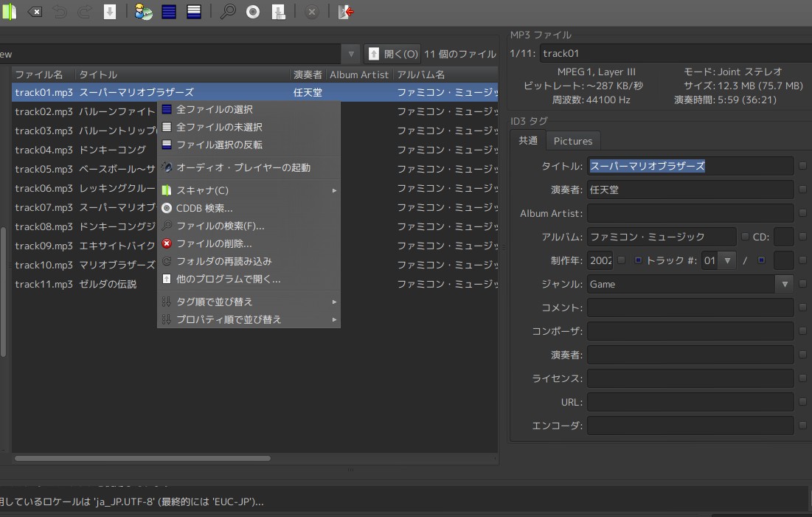Image resolution: width=812 pixels, height=517 pixels.
Task: Click the small box right of the 制作年 field
Action: 622,260
